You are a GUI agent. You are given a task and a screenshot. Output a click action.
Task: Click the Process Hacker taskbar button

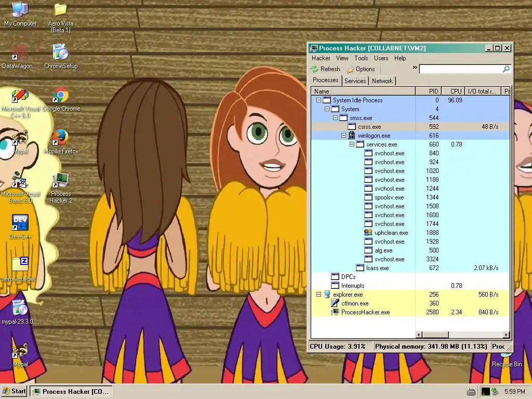click(x=71, y=392)
